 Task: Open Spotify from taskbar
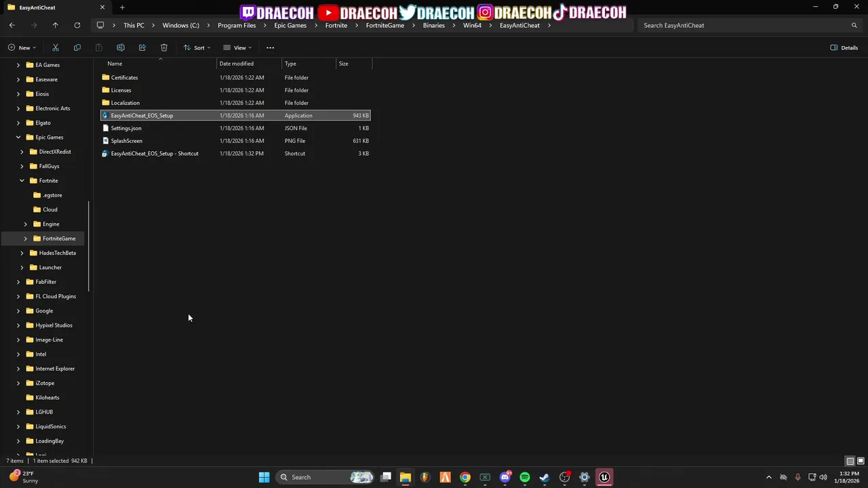click(525, 477)
